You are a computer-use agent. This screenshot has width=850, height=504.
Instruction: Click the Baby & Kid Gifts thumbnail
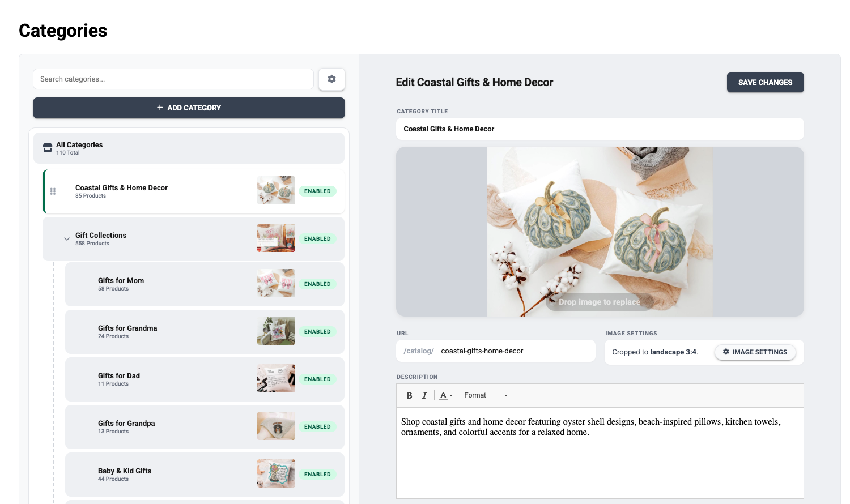pos(276,473)
